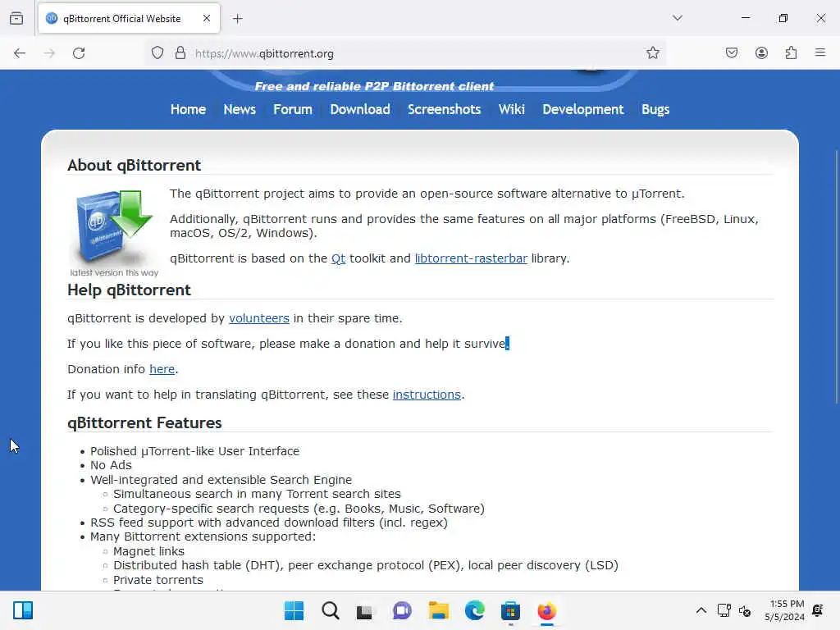Open the Firefox hamburger menu
The image size is (840, 630).
(820, 53)
